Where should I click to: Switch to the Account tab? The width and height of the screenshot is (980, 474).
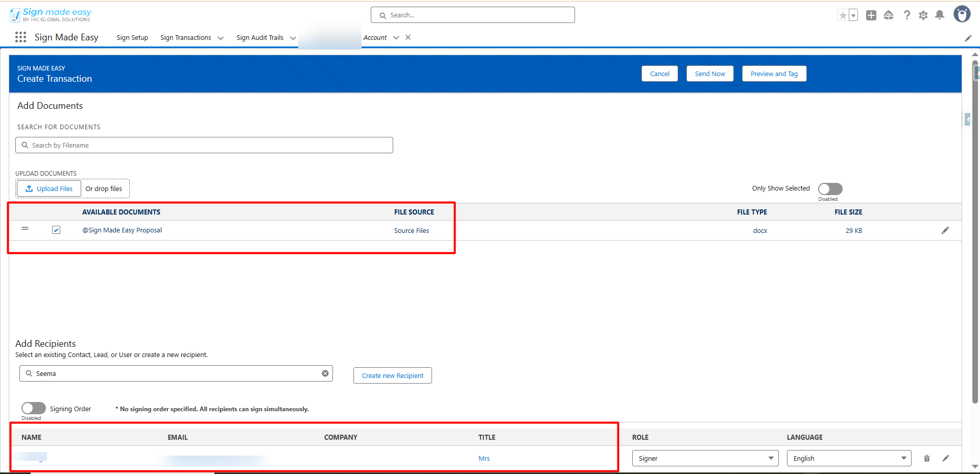(375, 38)
